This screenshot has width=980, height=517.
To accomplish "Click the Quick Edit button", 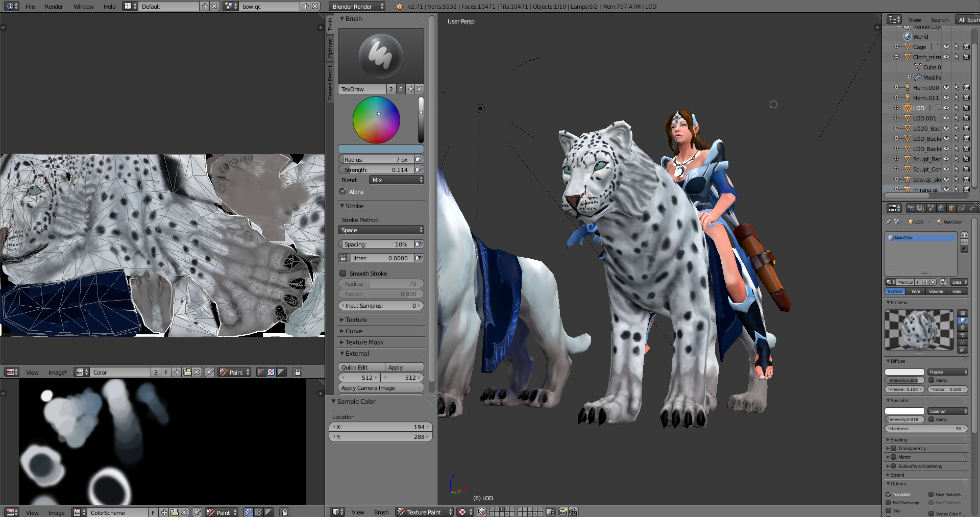I will (x=361, y=367).
